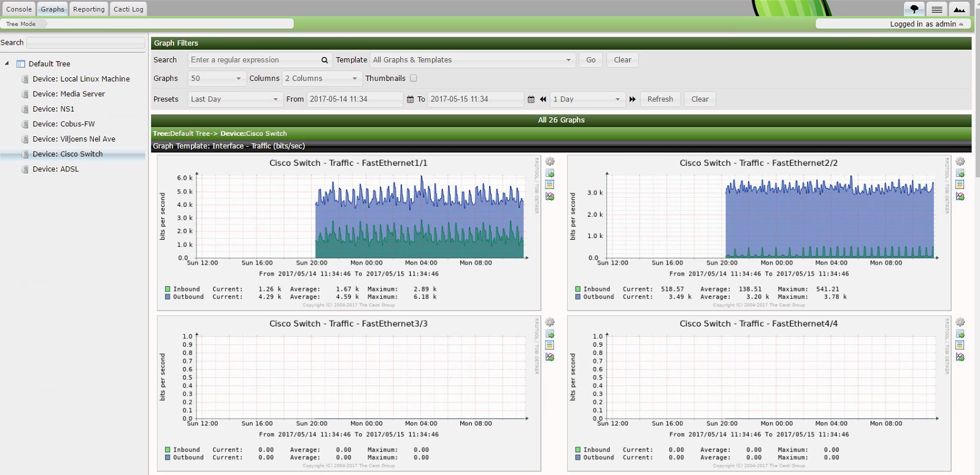Click the FastEthernet1/1 traffic graph image
This screenshot has width=980, height=475.
[x=349, y=233]
